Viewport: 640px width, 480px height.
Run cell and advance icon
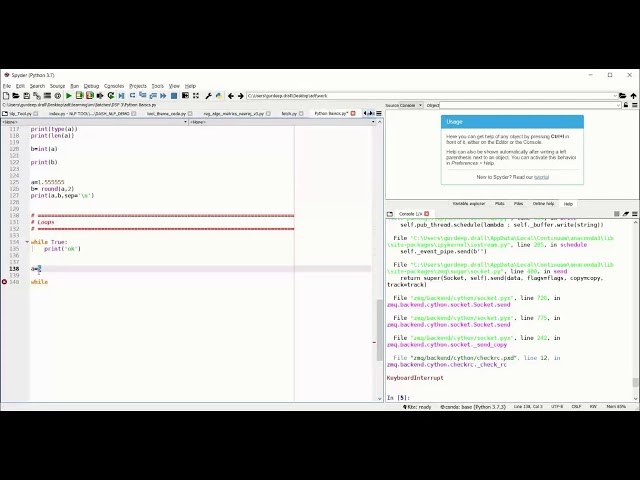click(x=90, y=96)
